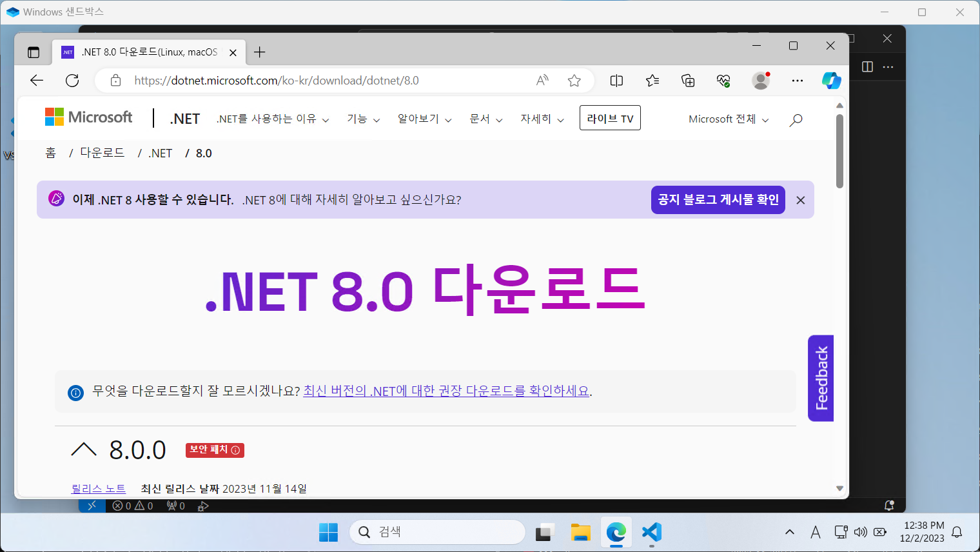Open the taskbar clock 12:38 PM
Image resolution: width=980 pixels, height=552 pixels.
923,532
